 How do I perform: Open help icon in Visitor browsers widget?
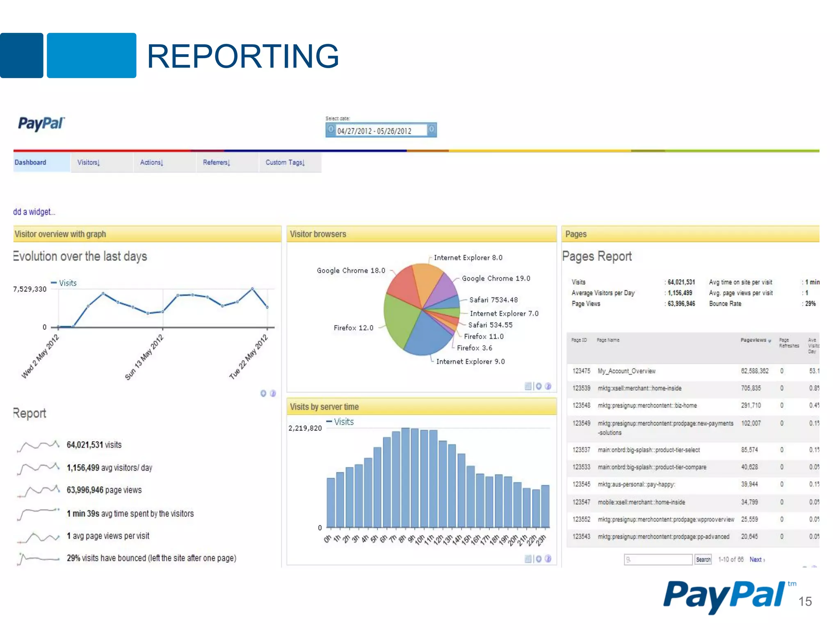[548, 386]
